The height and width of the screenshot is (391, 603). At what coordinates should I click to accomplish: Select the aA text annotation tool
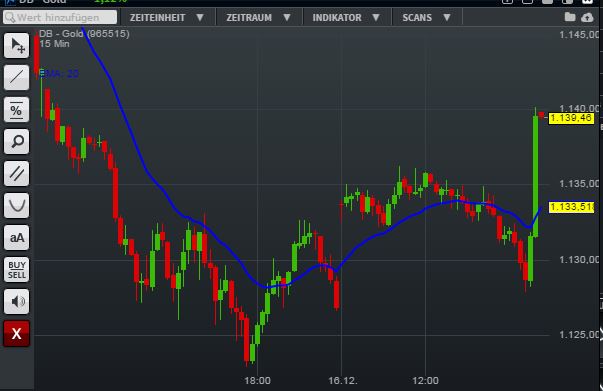(x=17, y=238)
